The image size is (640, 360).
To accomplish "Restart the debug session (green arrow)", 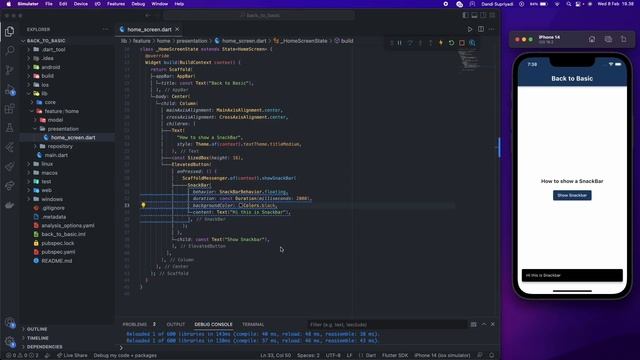I will coord(451,43).
